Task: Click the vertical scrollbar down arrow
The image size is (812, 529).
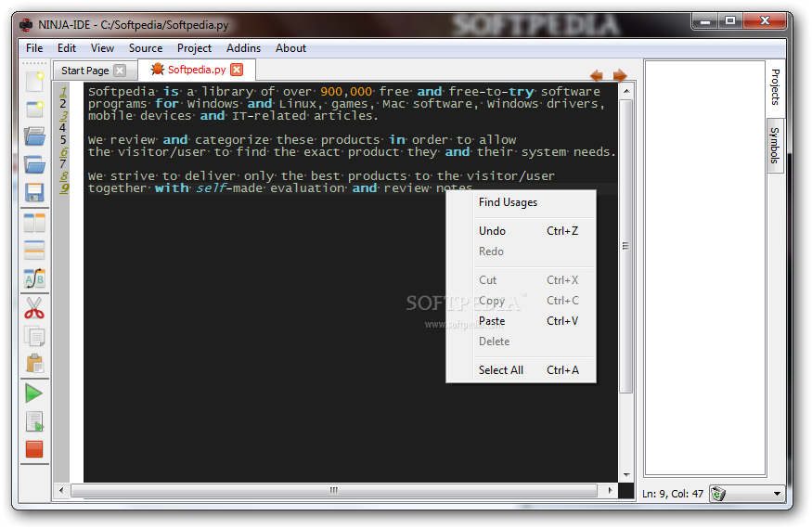Action: (x=626, y=474)
